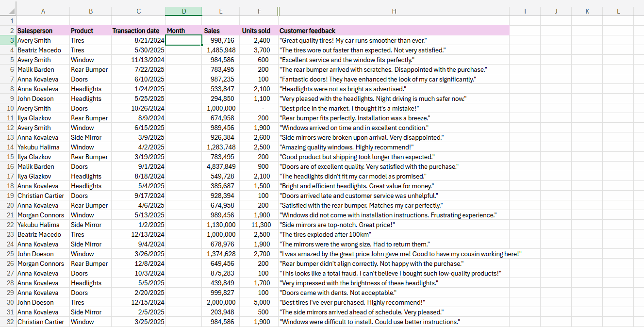Click 'Malik Barden' in row 6
The image size is (644, 327).
(43, 69)
